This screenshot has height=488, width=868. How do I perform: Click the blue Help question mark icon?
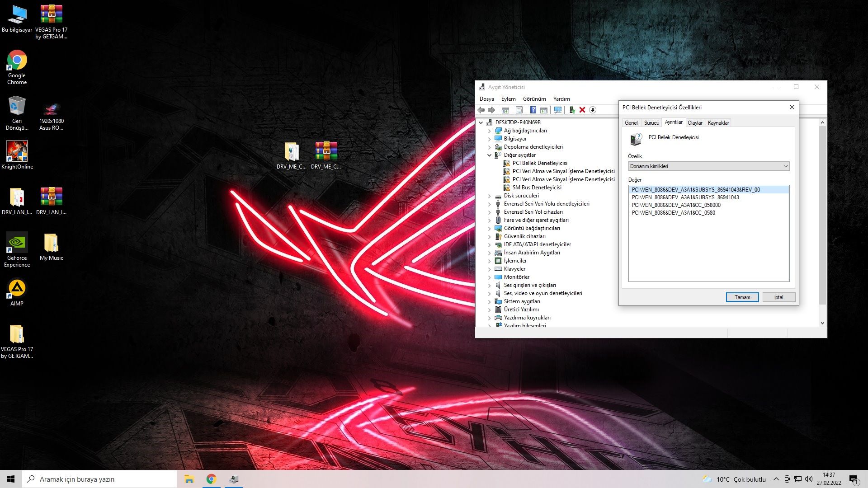(533, 110)
